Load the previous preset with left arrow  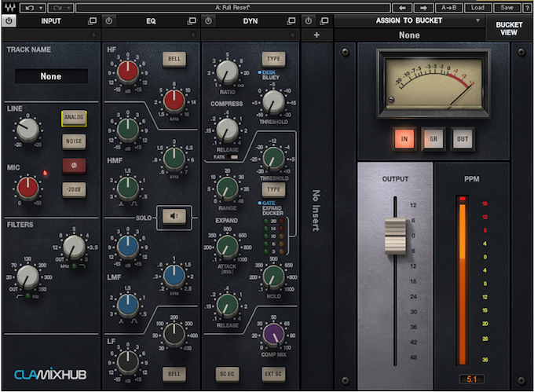tap(402, 8)
